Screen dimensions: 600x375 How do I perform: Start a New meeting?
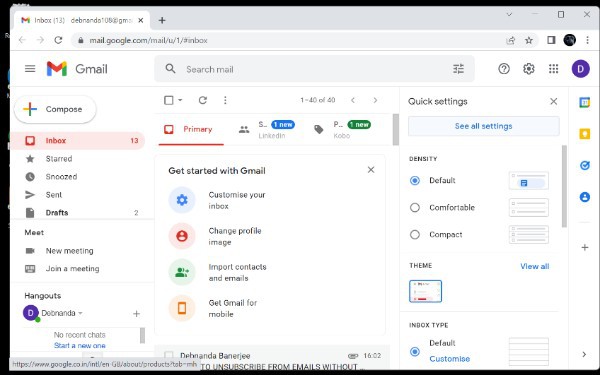[x=69, y=251]
